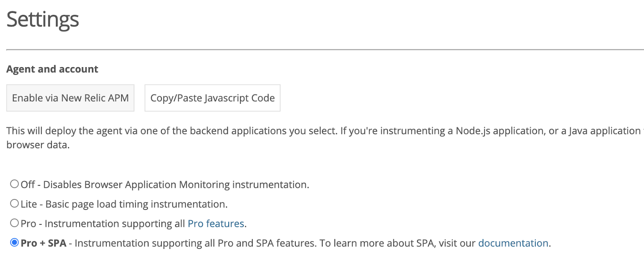This screenshot has height=263, width=644.
Task: Click the Settings page heading
Action: (x=43, y=19)
